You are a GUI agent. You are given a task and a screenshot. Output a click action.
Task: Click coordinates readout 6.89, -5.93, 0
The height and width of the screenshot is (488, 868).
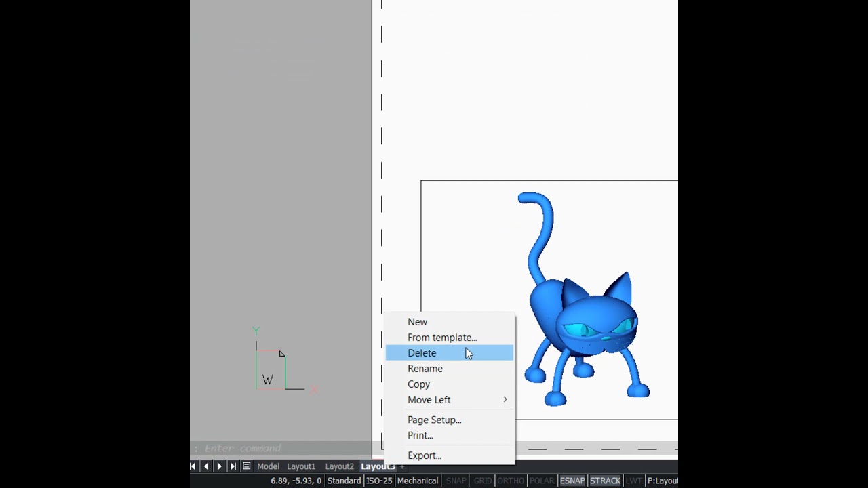click(x=296, y=481)
